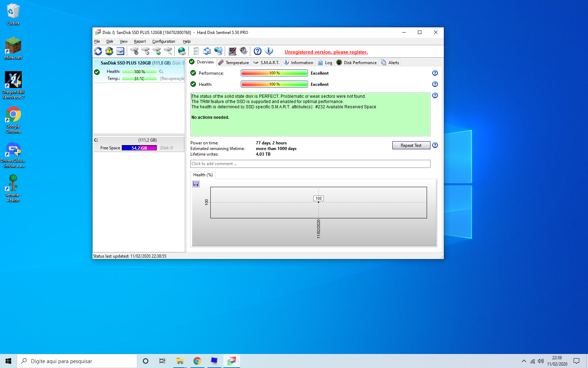This screenshot has width=588, height=368.
Task: Open Cortana from the taskbar
Action: click(146, 361)
